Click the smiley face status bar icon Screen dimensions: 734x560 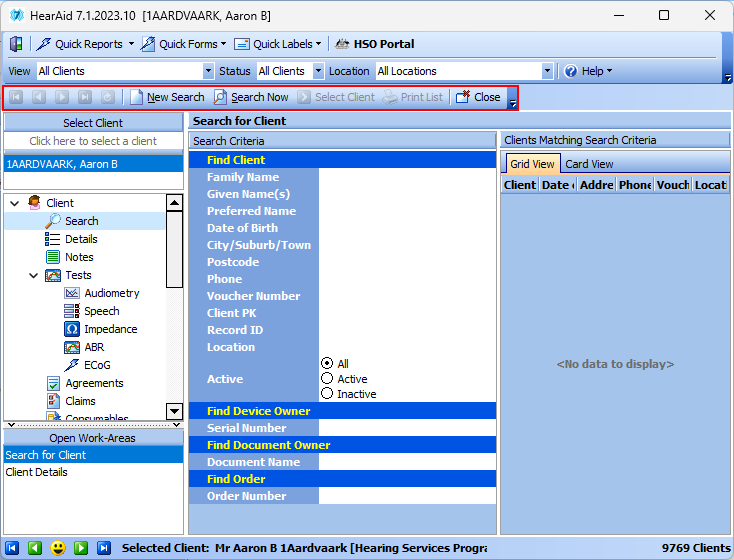click(58, 548)
